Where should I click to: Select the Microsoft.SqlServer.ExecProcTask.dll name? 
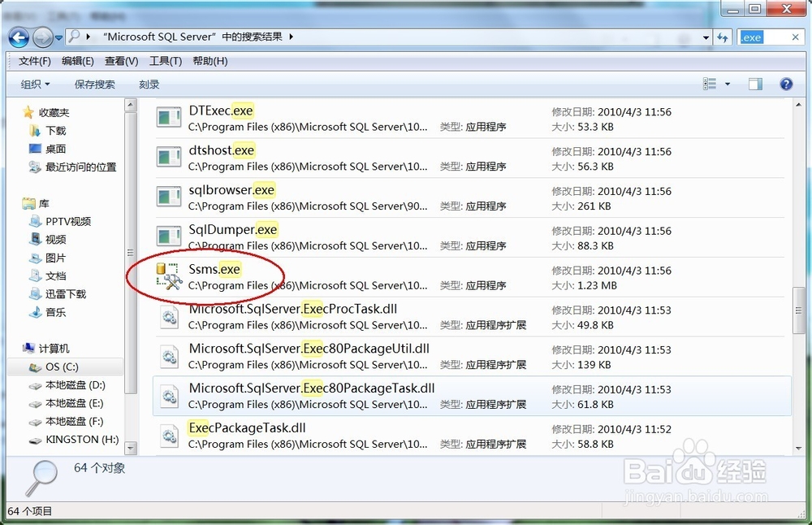[293, 309]
